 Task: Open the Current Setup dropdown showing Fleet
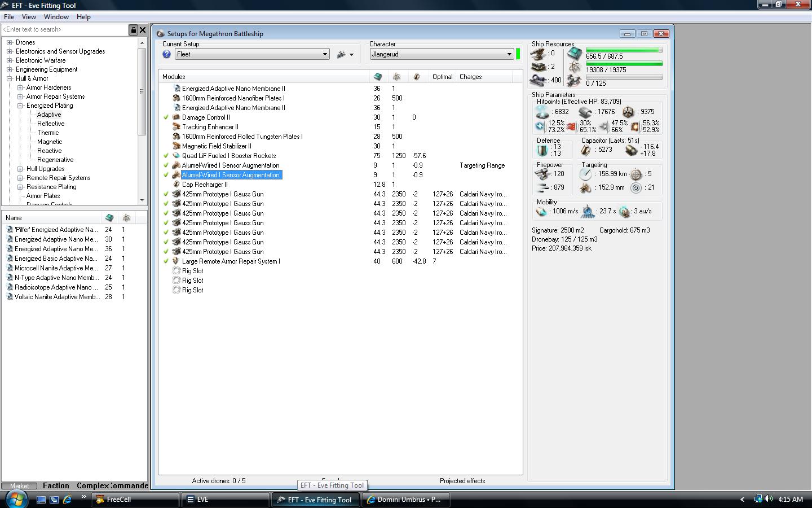tap(252, 54)
